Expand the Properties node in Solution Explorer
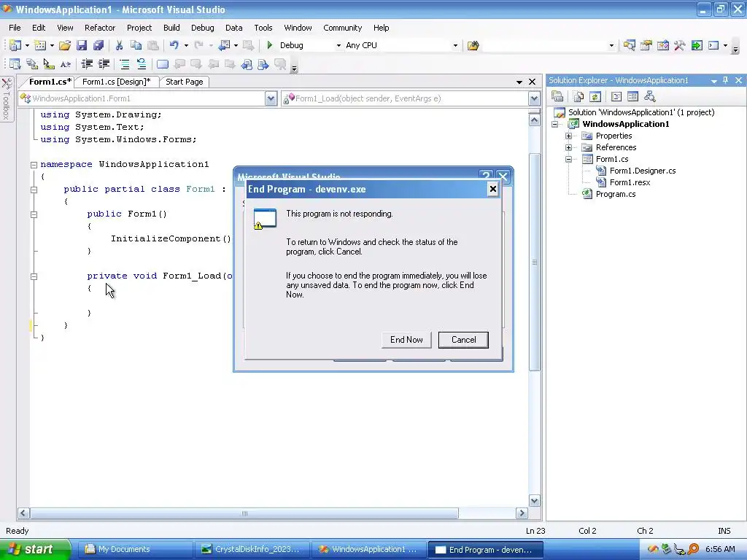This screenshot has width=747, height=560. pos(568,136)
